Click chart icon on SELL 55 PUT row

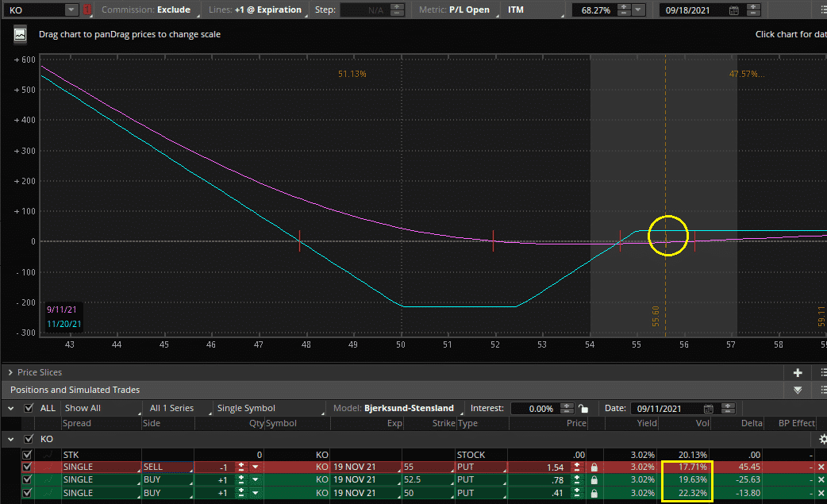tap(48, 467)
